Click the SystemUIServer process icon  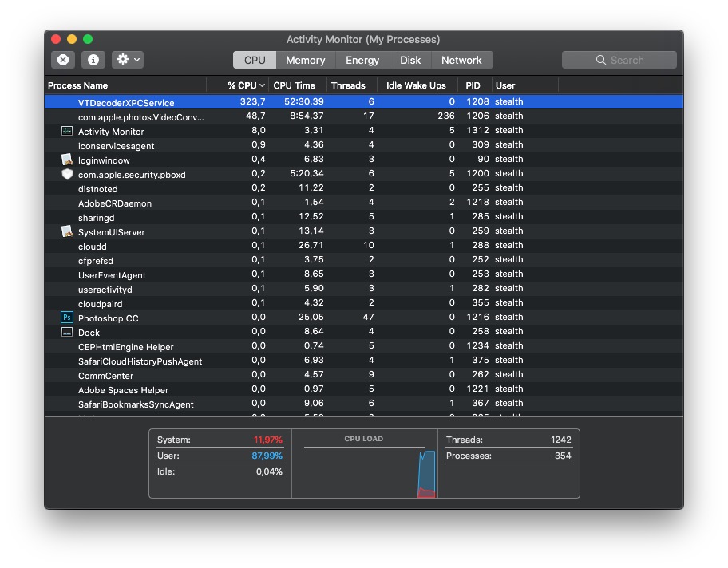coord(67,231)
